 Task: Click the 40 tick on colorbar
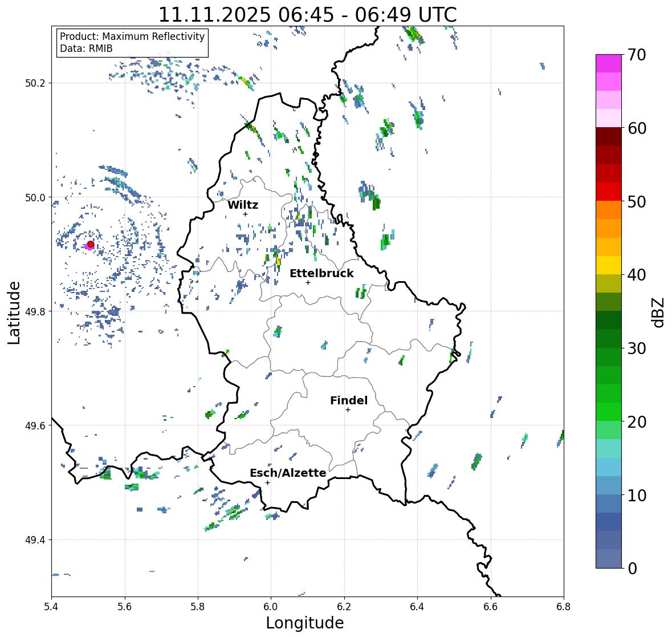[x=637, y=275]
